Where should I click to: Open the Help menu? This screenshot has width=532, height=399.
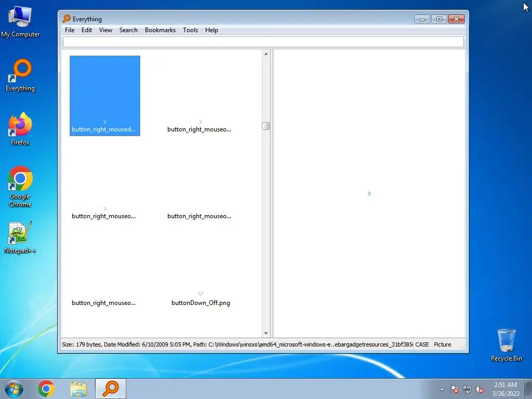click(211, 30)
